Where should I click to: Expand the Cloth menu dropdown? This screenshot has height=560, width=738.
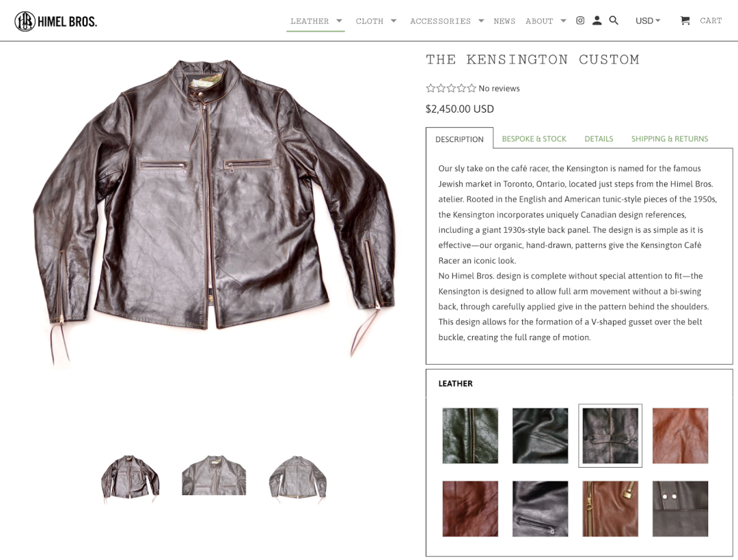[x=394, y=20]
